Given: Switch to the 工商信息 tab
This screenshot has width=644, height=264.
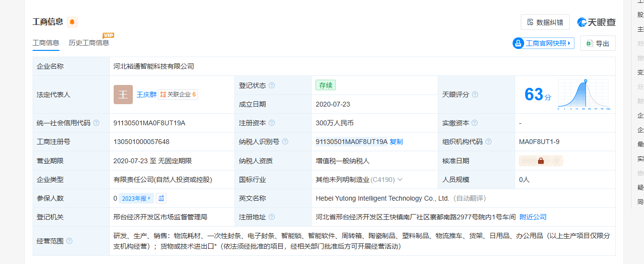Looking at the screenshot, I should tap(46, 43).
